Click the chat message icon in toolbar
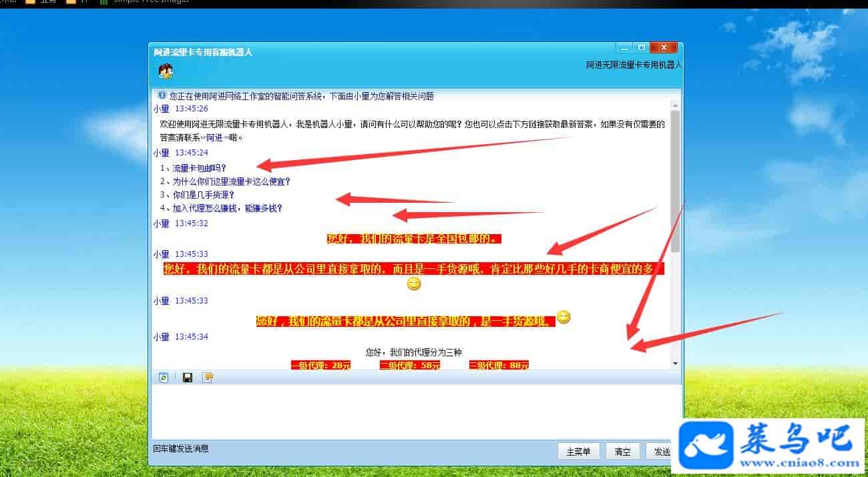 coord(208,378)
